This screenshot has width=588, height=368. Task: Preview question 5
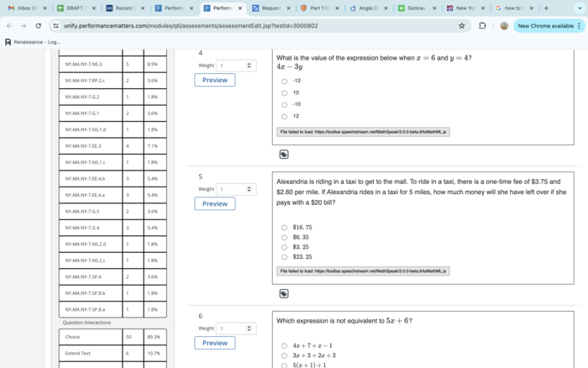(x=215, y=203)
